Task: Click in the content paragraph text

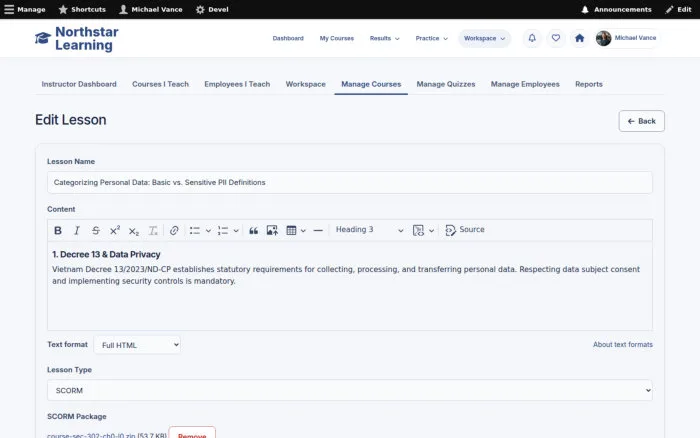Action: click(346, 275)
